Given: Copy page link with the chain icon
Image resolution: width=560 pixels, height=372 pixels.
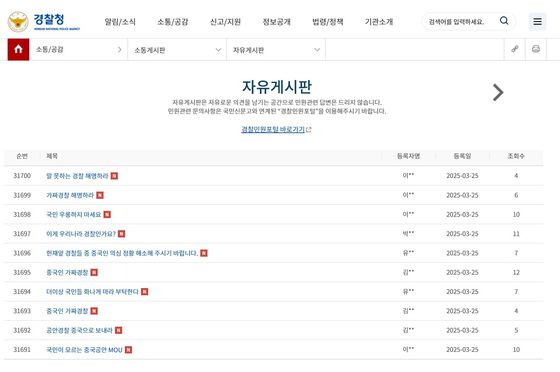Looking at the screenshot, I should tap(515, 49).
